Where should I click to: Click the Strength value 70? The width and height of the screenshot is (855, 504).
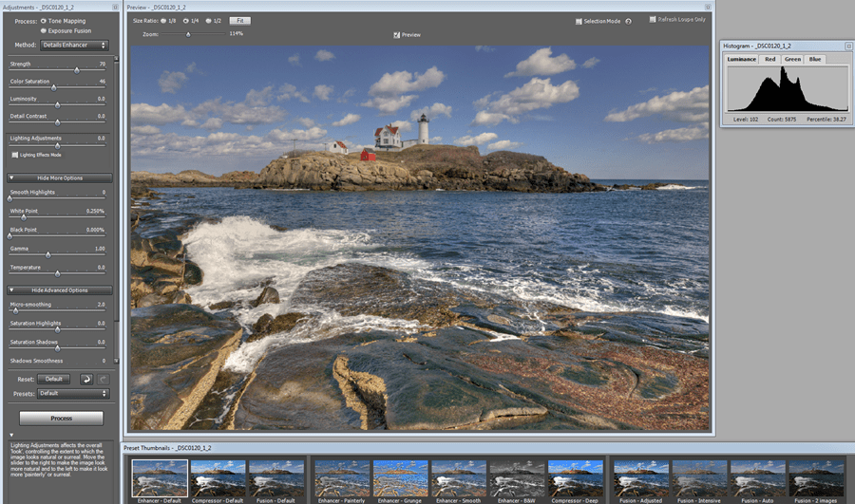102,65
